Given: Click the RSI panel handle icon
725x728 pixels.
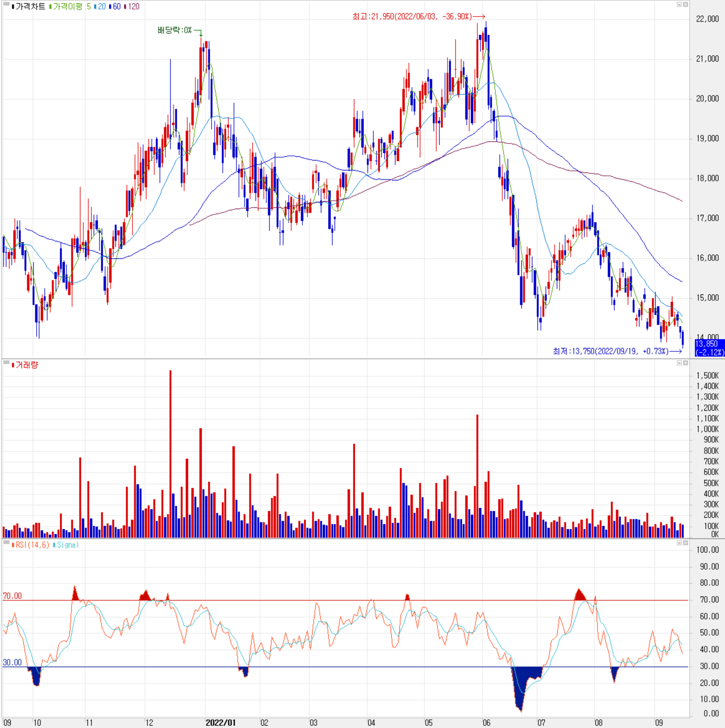Looking at the screenshot, I should coord(6,543).
